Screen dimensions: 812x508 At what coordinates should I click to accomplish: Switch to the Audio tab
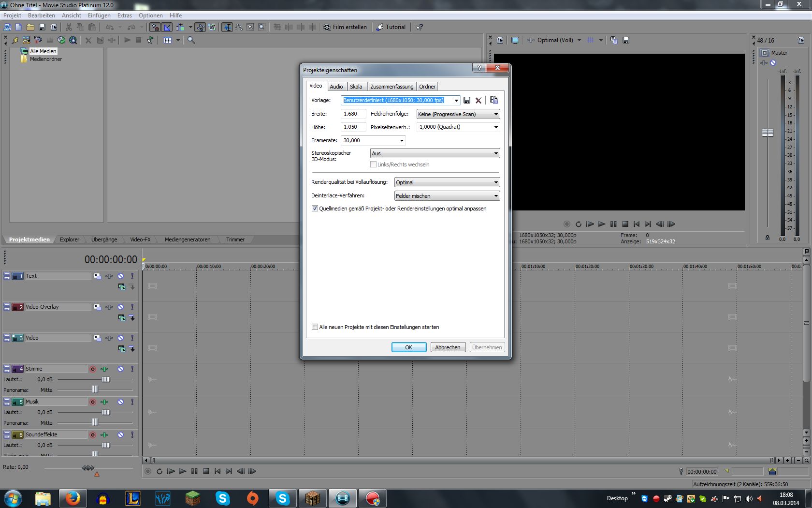336,87
